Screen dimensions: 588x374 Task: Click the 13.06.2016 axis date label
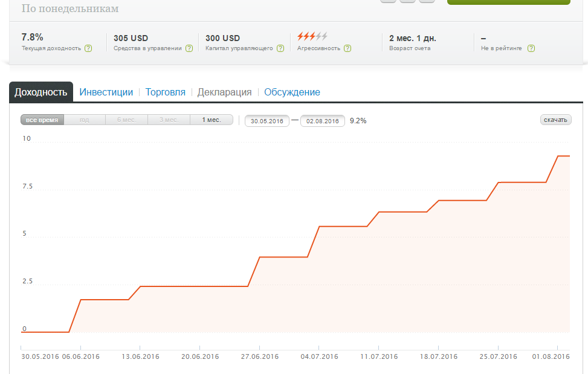tap(140, 356)
